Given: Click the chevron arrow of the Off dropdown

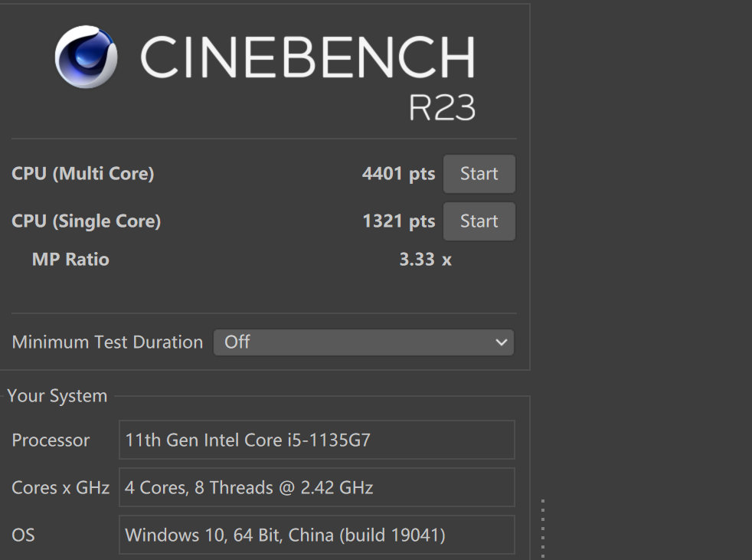Looking at the screenshot, I should [x=501, y=342].
